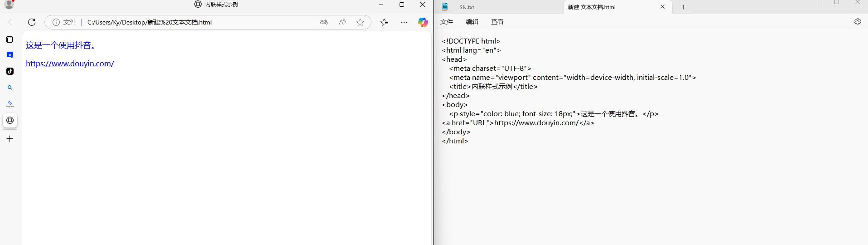Click the file info icon in address bar

(x=56, y=22)
